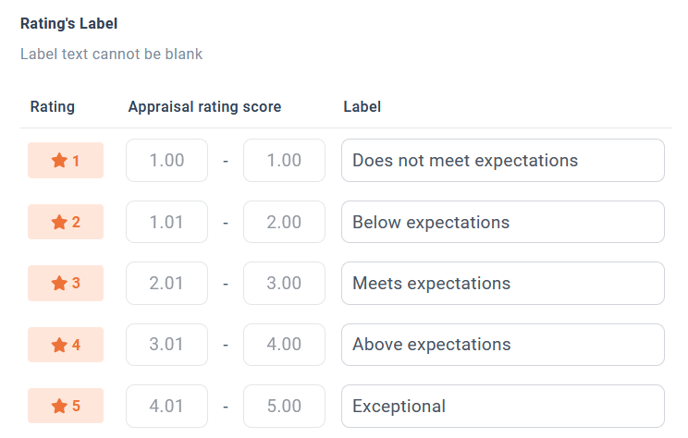This screenshot has height=438, width=688.
Task: Edit the 'Meets expectations' label field
Action: coord(503,283)
